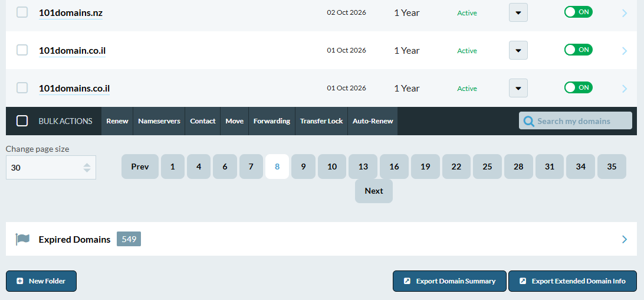
Task: Turn off auto-renew toggle for 101domain.co.il
Action: (578, 50)
